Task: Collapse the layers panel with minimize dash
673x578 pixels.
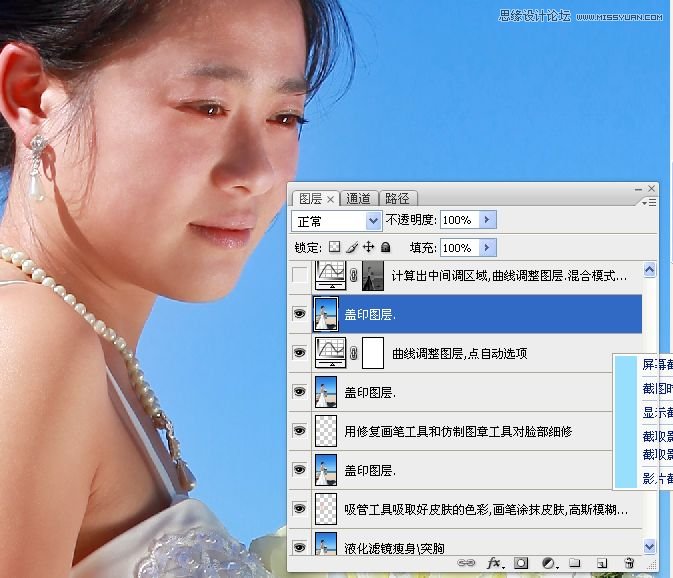Action: click(638, 189)
